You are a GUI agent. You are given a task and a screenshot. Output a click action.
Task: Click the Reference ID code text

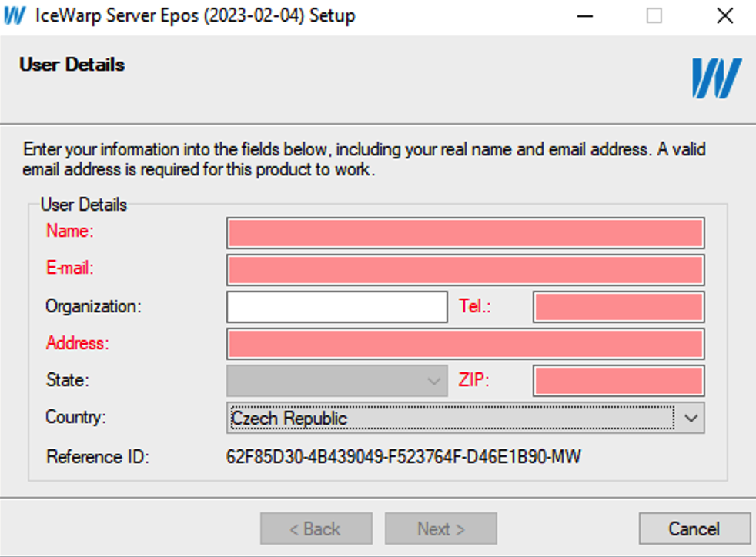[x=403, y=456]
